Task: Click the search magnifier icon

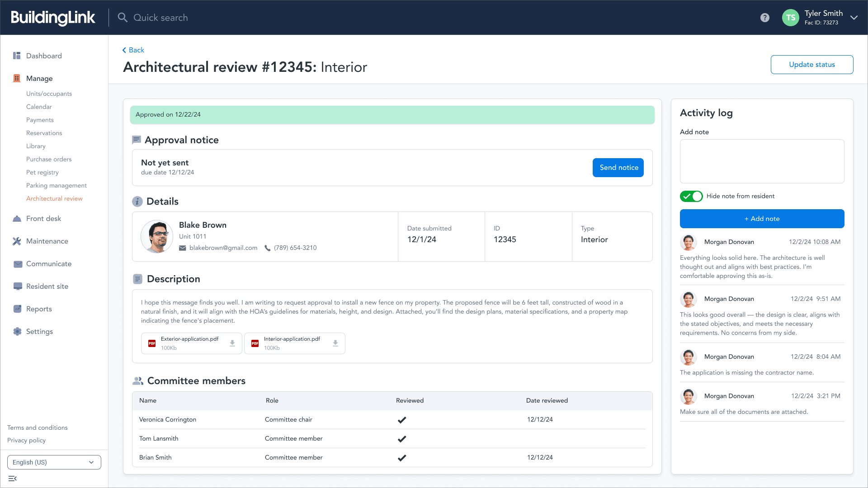Action: point(123,18)
